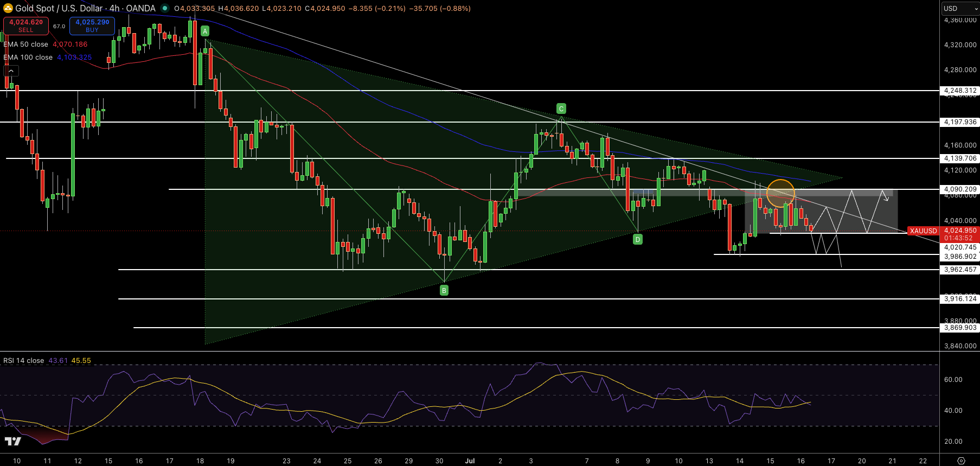
Task: Click the price label 3,916.124
Action: pos(960,299)
